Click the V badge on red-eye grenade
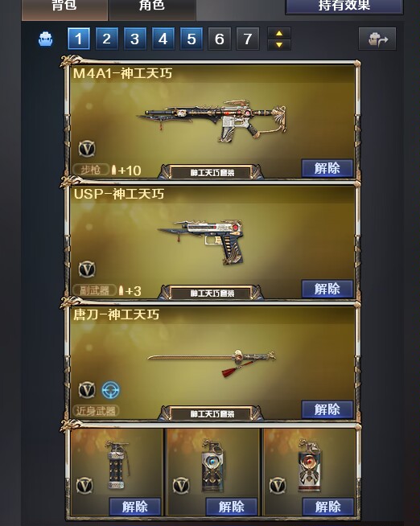The height and width of the screenshot is (526, 420). tap(278, 486)
